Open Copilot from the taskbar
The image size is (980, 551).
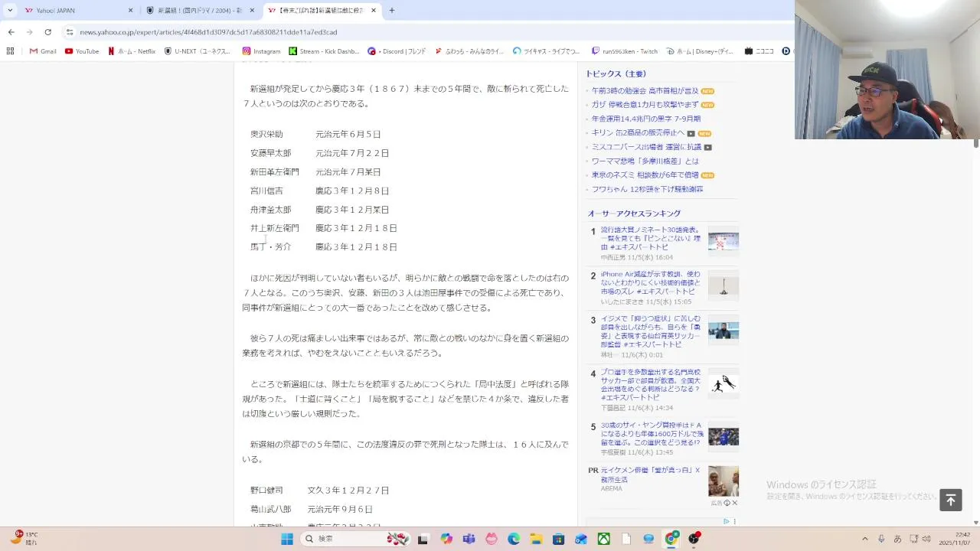[x=446, y=539]
